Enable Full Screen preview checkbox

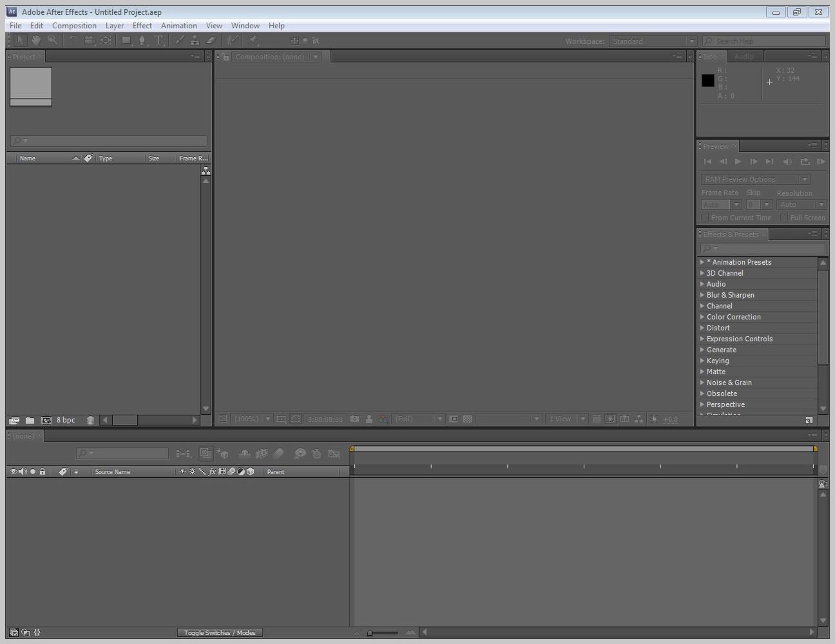click(784, 218)
